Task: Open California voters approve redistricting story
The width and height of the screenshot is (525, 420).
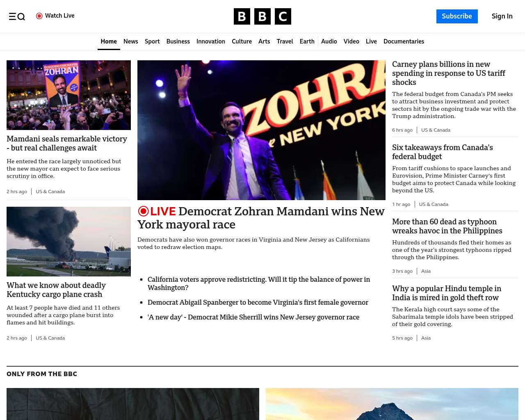Action: (258, 283)
